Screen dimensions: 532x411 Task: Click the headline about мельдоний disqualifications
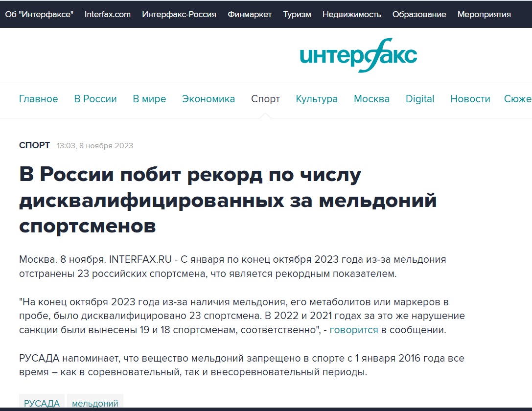click(x=228, y=200)
